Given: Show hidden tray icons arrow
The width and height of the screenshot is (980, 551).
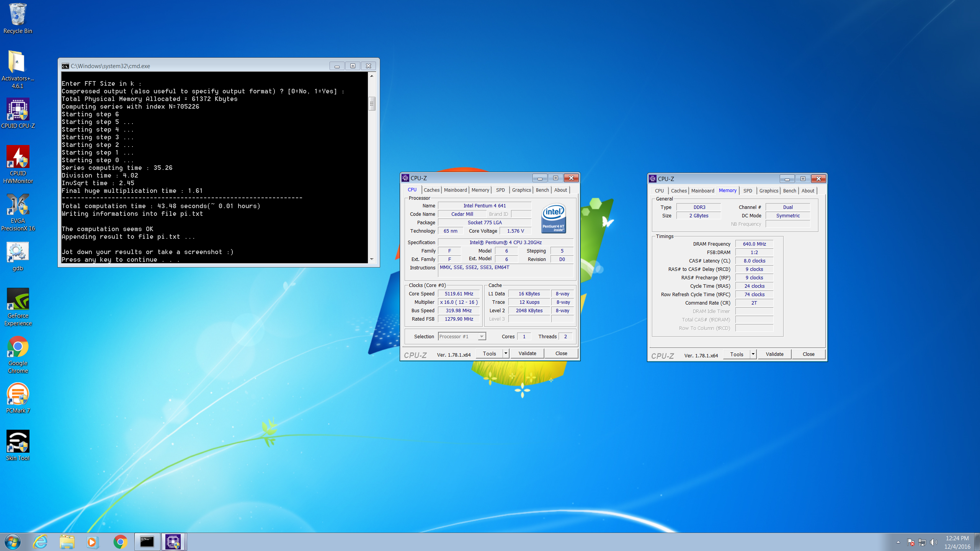Looking at the screenshot, I should (898, 542).
